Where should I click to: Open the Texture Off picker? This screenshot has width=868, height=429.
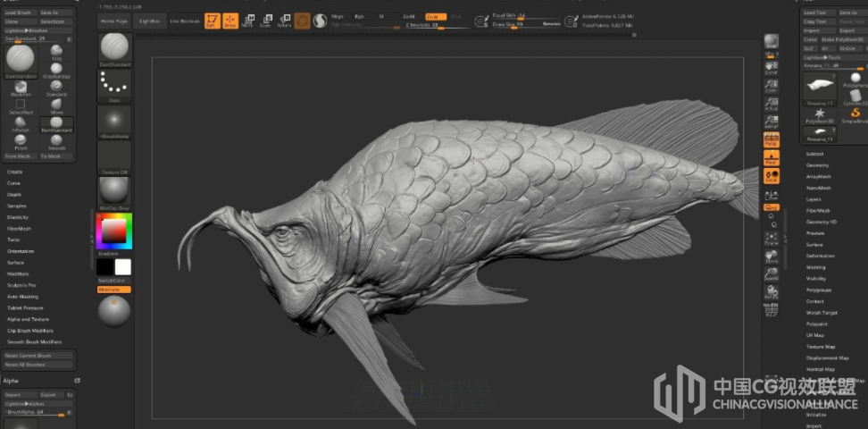coord(114,158)
